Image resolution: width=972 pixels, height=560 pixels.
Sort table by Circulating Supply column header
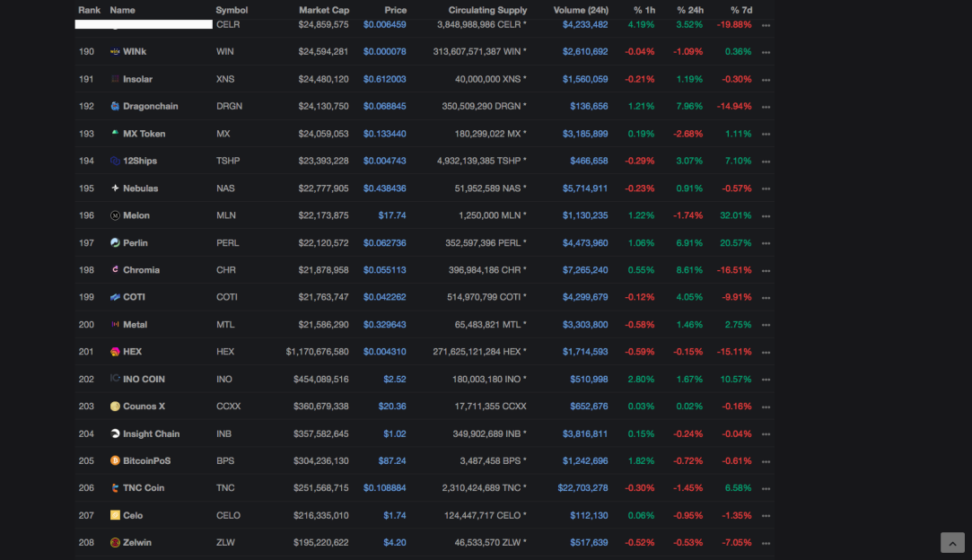(487, 10)
